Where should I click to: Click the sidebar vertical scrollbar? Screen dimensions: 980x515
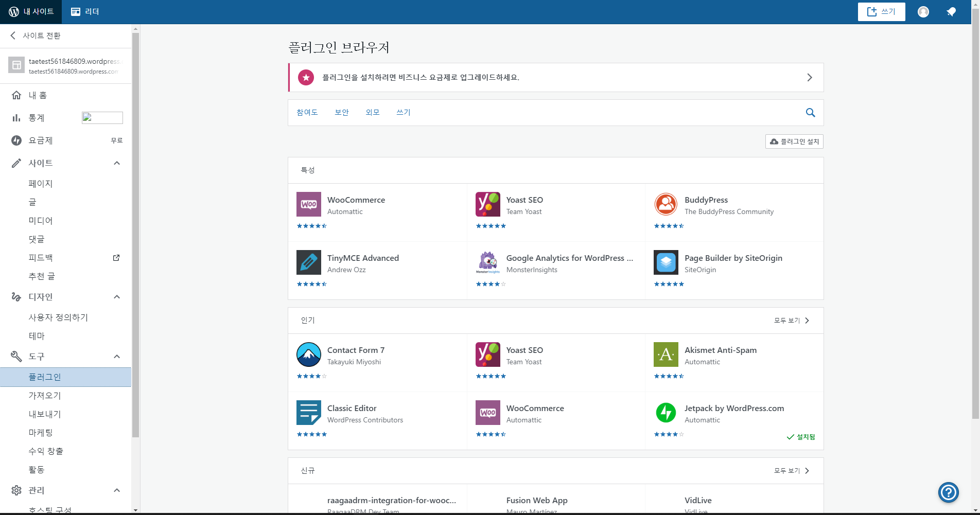[x=135, y=235]
